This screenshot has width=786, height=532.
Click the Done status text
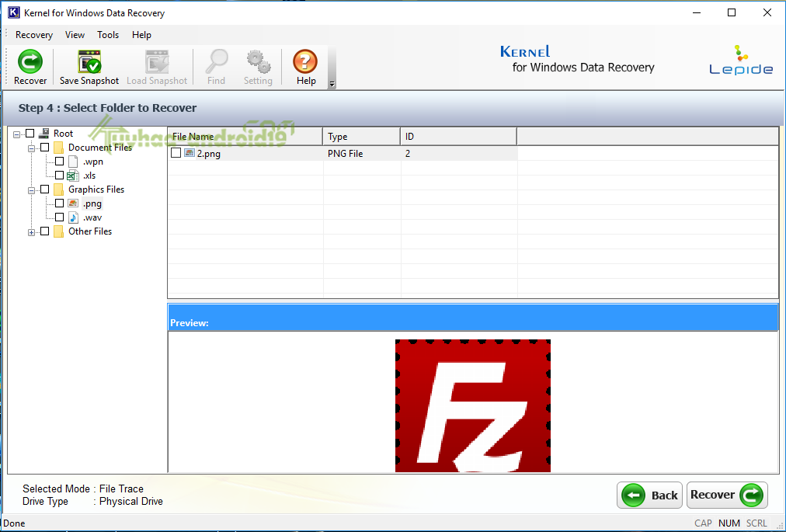[x=14, y=523]
